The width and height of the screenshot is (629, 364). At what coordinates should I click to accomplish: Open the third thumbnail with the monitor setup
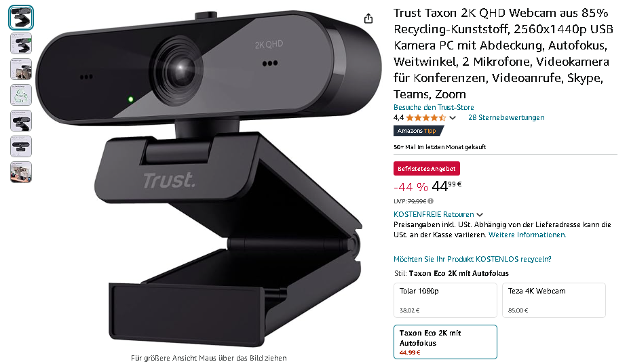point(21,69)
